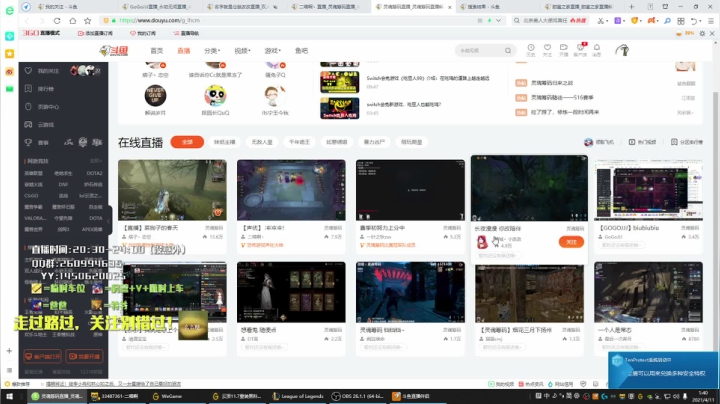Open the sidebar trophy events icon
The width and height of the screenshot is (720, 404).
pos(28,142)
